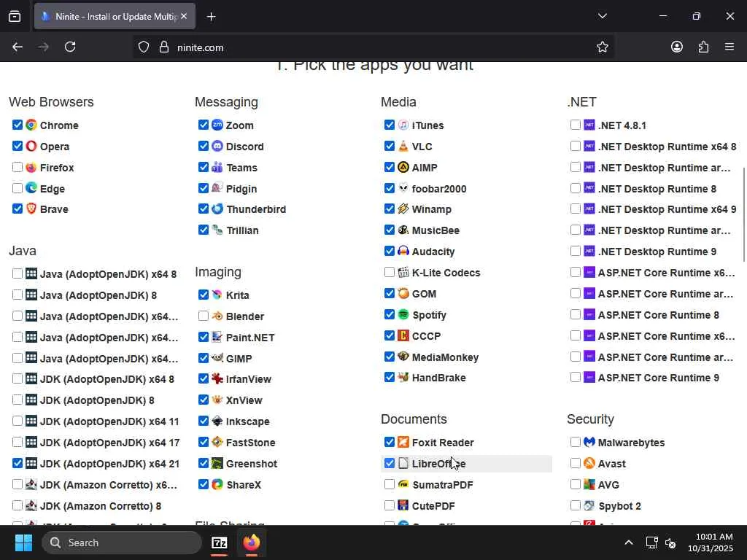Screen dimensions: 747x560
Task: Click the Discord icon
Action: [217, 146]
